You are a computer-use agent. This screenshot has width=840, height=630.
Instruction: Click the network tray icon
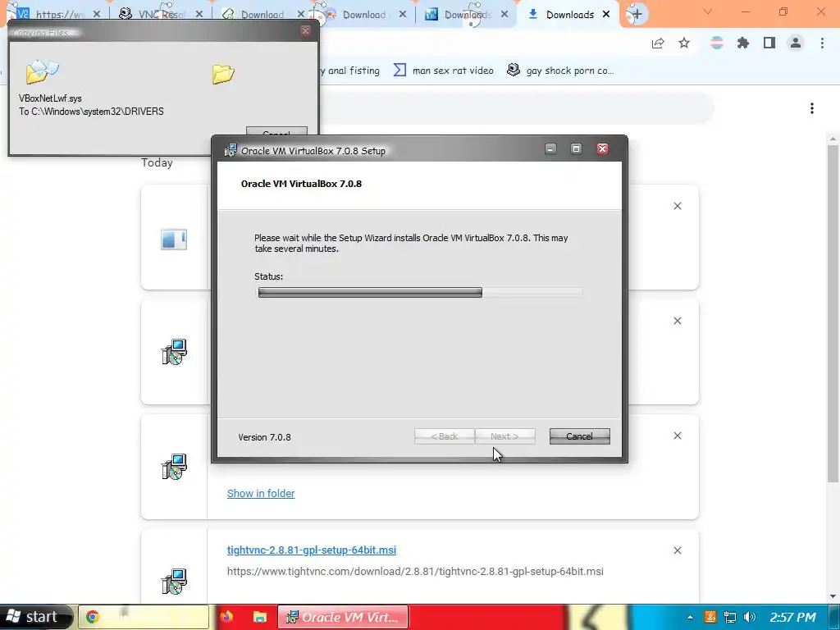click(x=729, y=617)
